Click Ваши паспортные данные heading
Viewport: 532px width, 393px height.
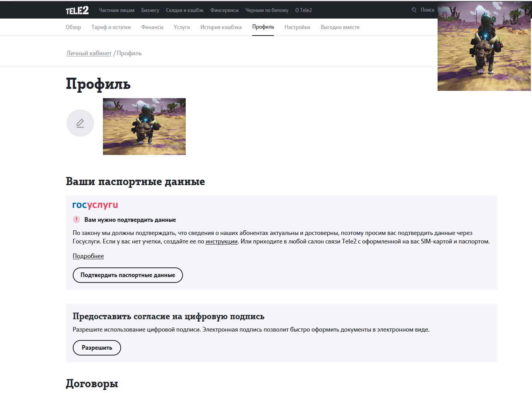[135, 182]
